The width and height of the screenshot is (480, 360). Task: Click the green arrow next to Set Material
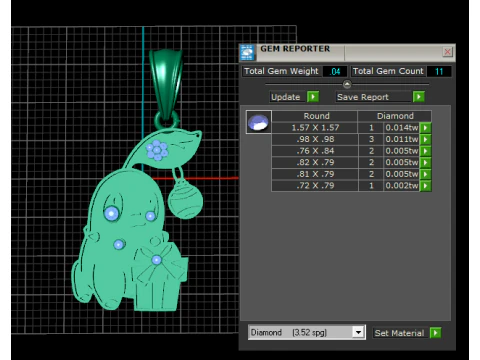[436, 333]
